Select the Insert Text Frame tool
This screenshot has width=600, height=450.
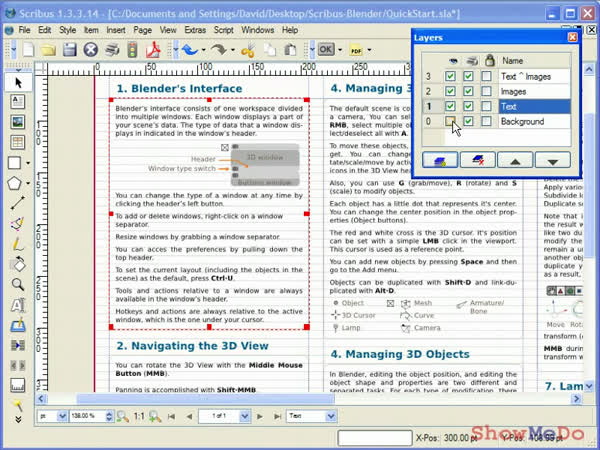point(18,102)
